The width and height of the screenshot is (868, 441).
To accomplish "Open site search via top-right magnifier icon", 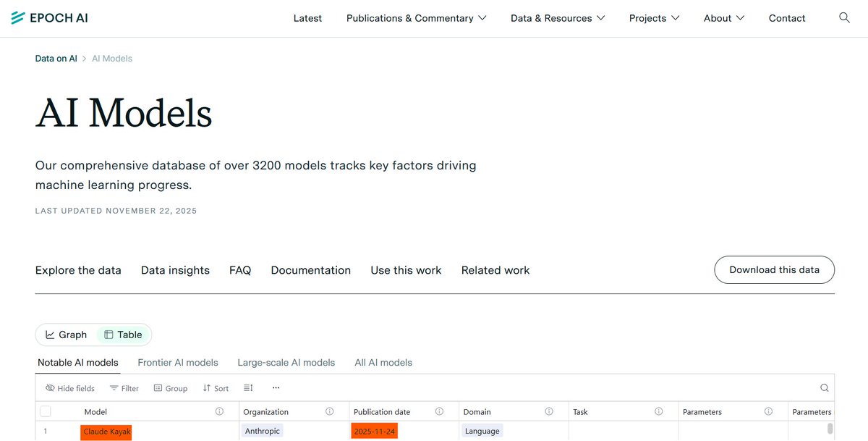I will click(x=844, y=17).
